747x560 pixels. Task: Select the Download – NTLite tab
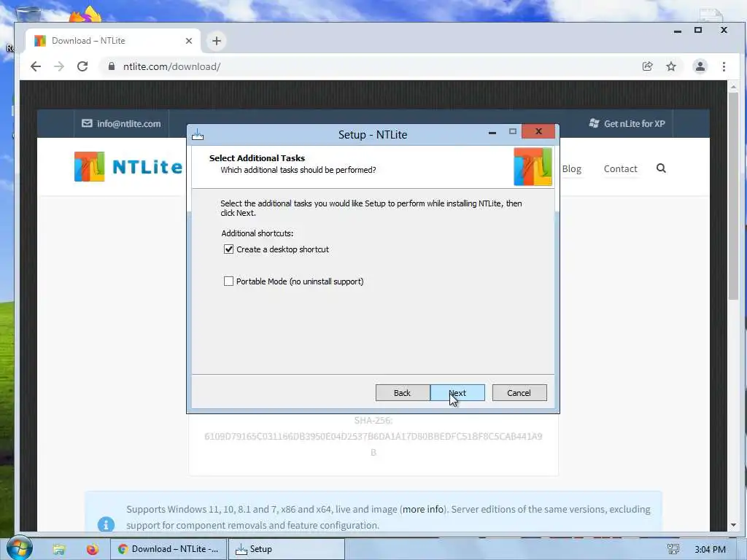point(113,41)
